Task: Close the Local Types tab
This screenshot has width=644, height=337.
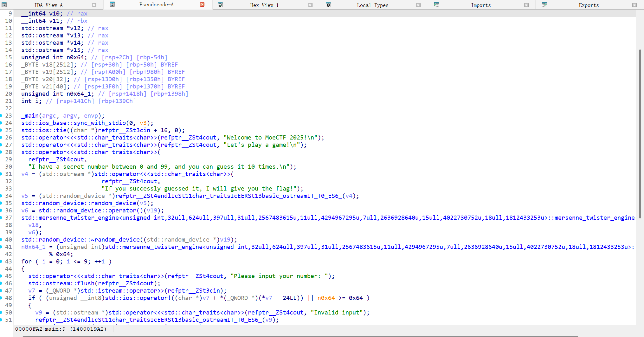Action: [418, 5]
